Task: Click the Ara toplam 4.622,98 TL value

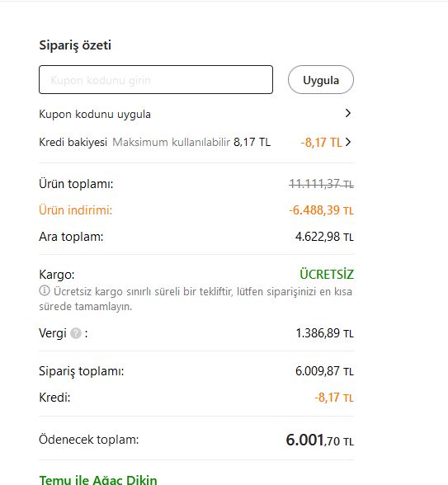Action: click(324, 237)
